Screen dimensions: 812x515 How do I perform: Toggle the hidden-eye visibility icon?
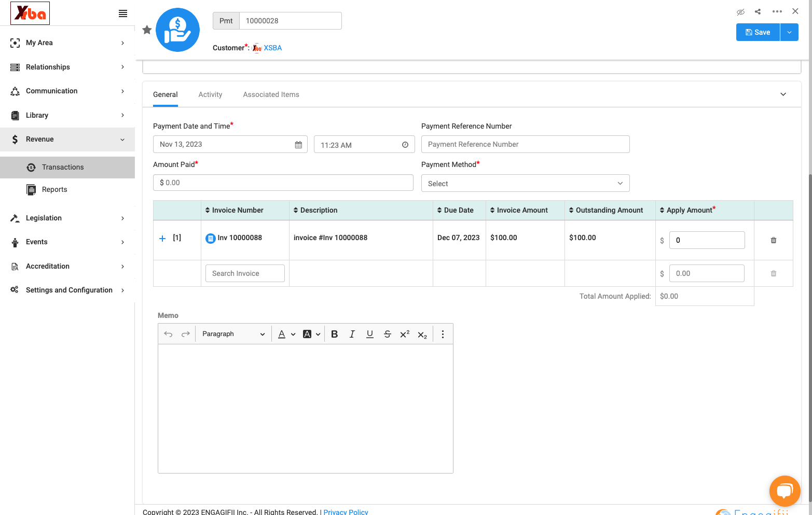[x=740, y=11]
